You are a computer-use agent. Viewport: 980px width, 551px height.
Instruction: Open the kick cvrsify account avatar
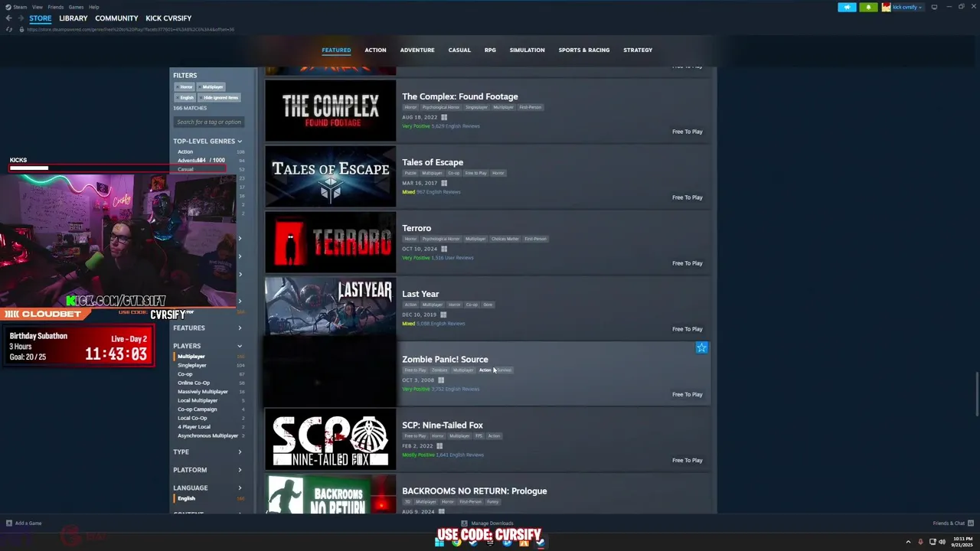[x=887, y=7]
